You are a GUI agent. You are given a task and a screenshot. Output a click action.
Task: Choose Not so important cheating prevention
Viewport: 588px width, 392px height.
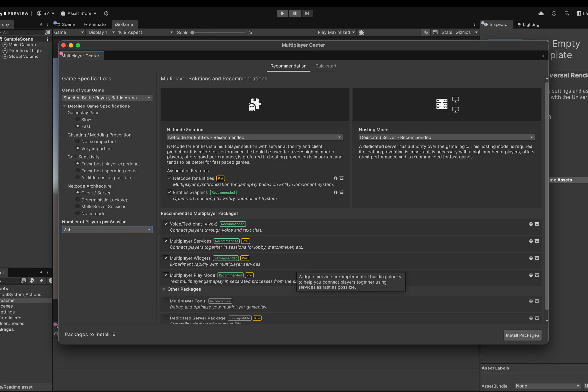coord(78,141)
